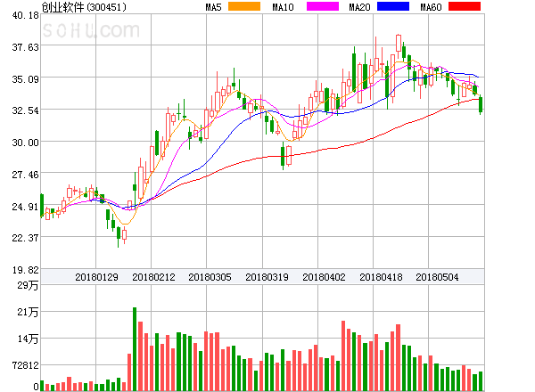Click the 20180212 date label
535x392 pixels.
pos(153,277)
